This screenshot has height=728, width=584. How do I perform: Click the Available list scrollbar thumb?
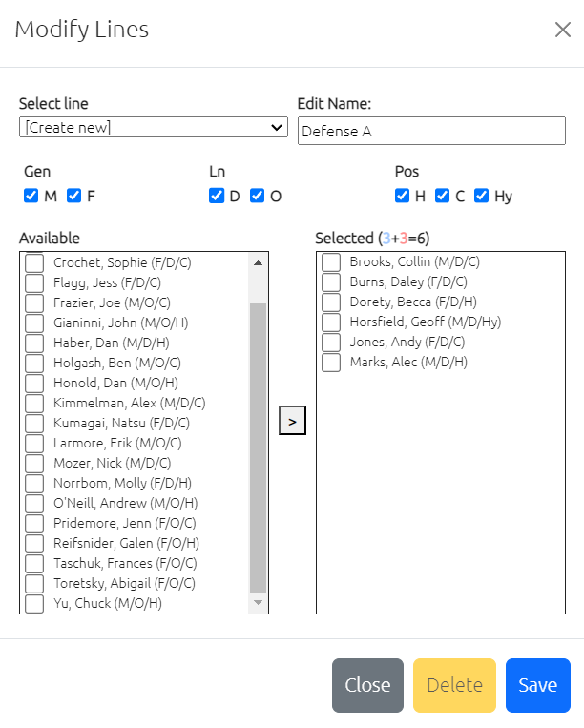coord(258,448)
